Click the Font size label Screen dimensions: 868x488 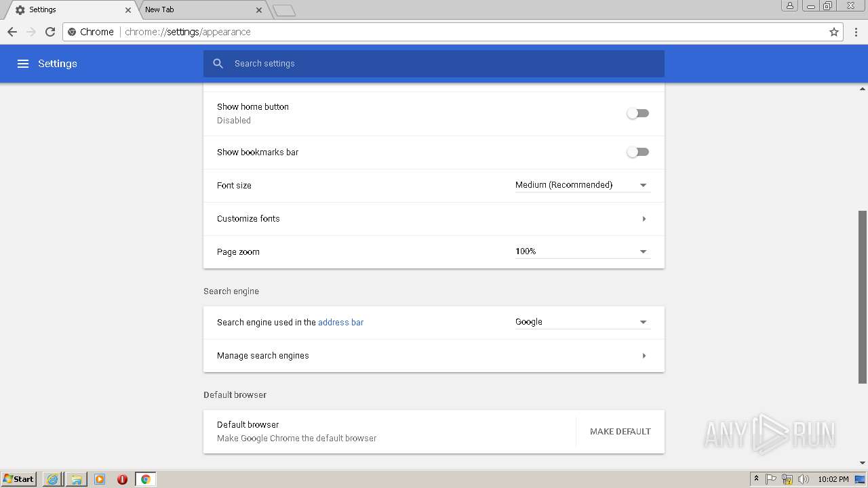[234, 186]
